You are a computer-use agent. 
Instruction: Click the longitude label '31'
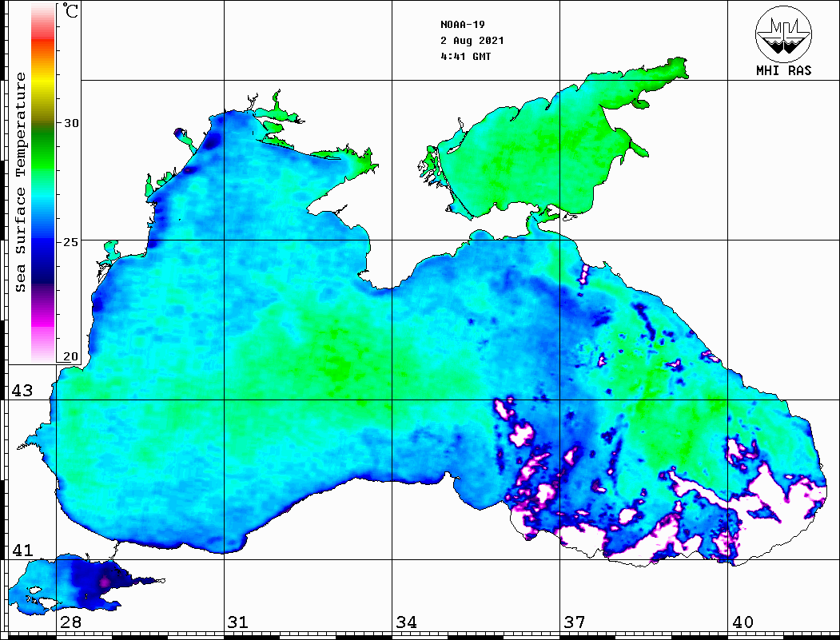point(238,622)
